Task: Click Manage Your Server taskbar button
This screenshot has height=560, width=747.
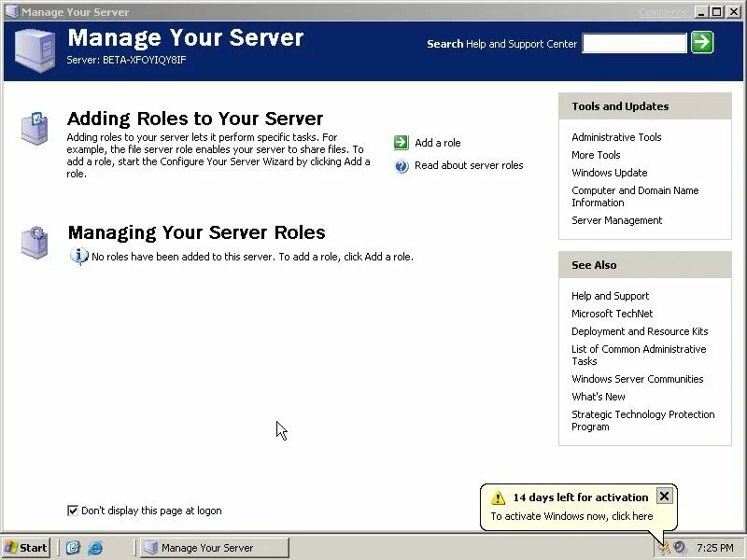Action: (215, 548)
